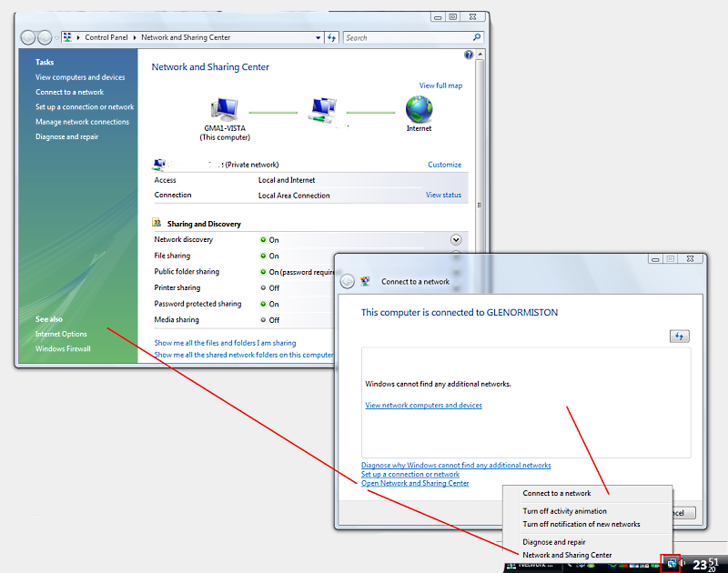
Task: Choose Turn off notification of new networks
Action: 581,524
